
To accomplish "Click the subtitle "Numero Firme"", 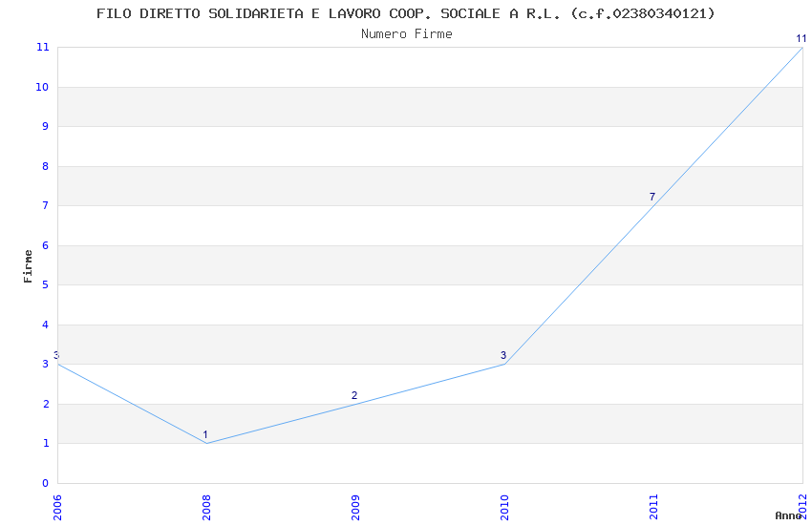I will (407, 34).
